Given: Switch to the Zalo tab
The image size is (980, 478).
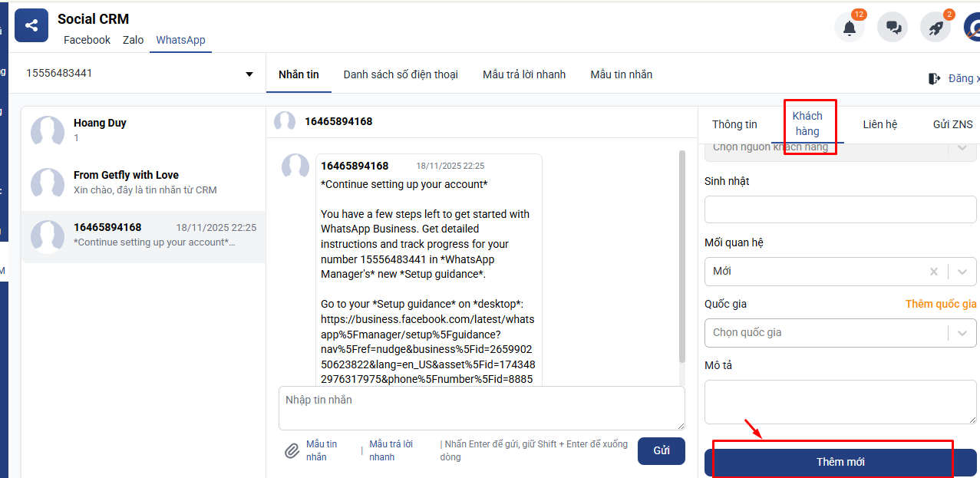Looking at the screenshot, I should 133,40.
